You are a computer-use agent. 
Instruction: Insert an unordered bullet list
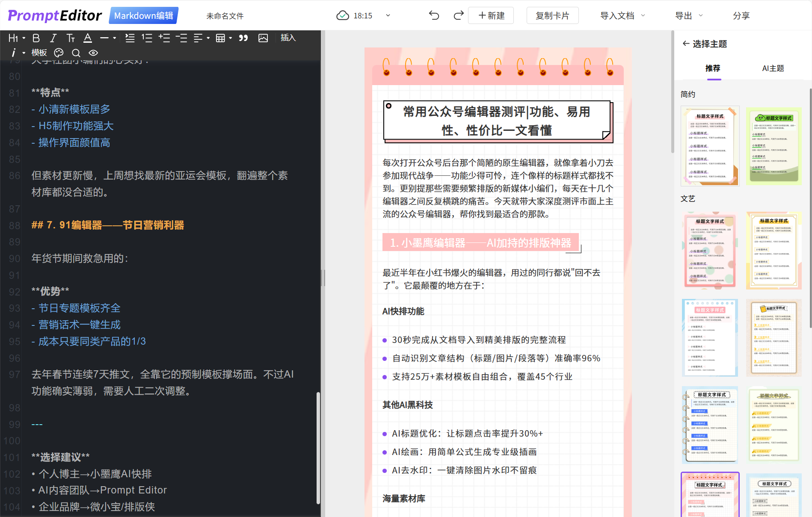(x=130, y=38)
